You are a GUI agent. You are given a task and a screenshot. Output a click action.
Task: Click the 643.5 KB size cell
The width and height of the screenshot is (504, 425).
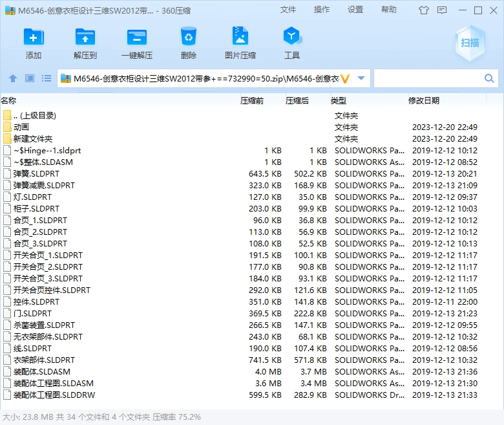tap(265, 174)
